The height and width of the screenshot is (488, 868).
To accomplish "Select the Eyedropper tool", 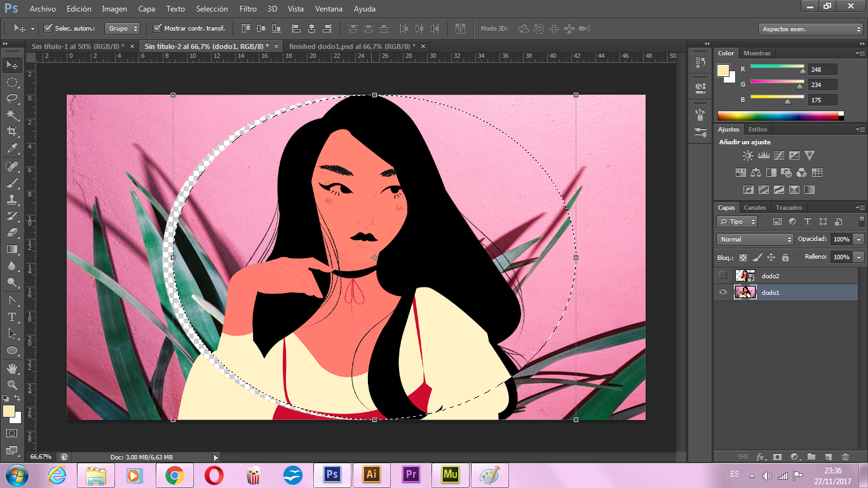I will [11, 148].
